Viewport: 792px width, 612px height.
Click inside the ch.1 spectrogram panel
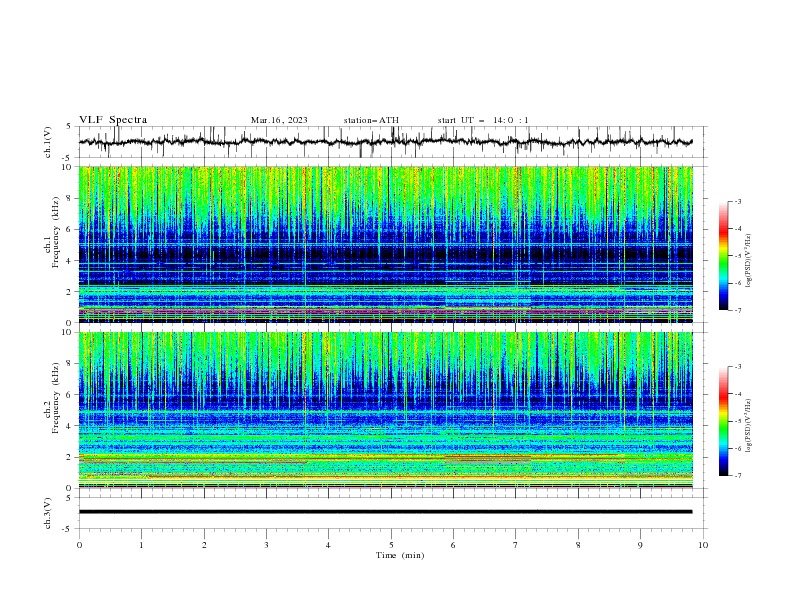[x=385, y=244]
